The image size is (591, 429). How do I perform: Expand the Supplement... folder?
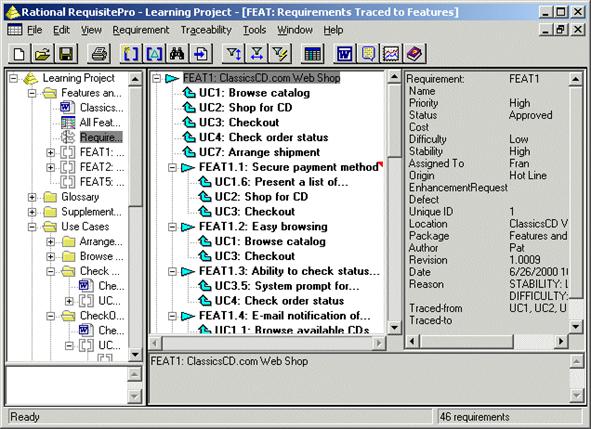(x=32, y=212)
